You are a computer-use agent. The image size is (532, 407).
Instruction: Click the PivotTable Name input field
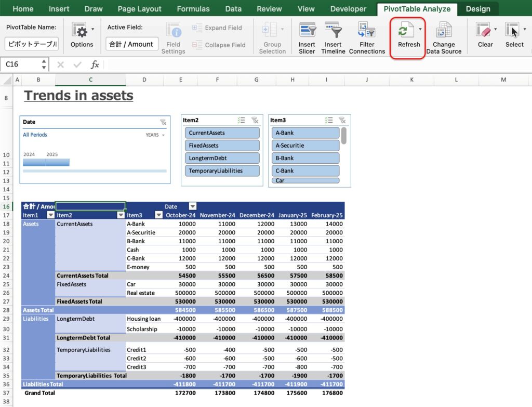[x=32, y=44]
